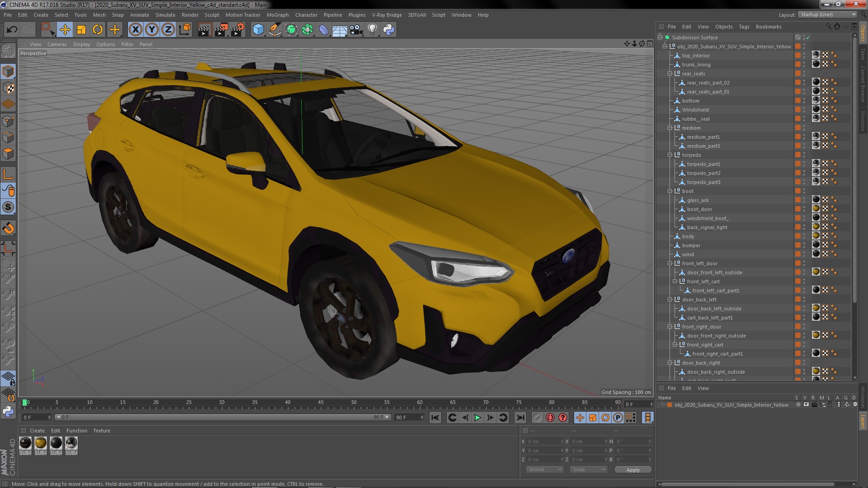The image size is (868, 488).
Task: Click the Python script icon in toolbar
Action: (x=389, y=30)
